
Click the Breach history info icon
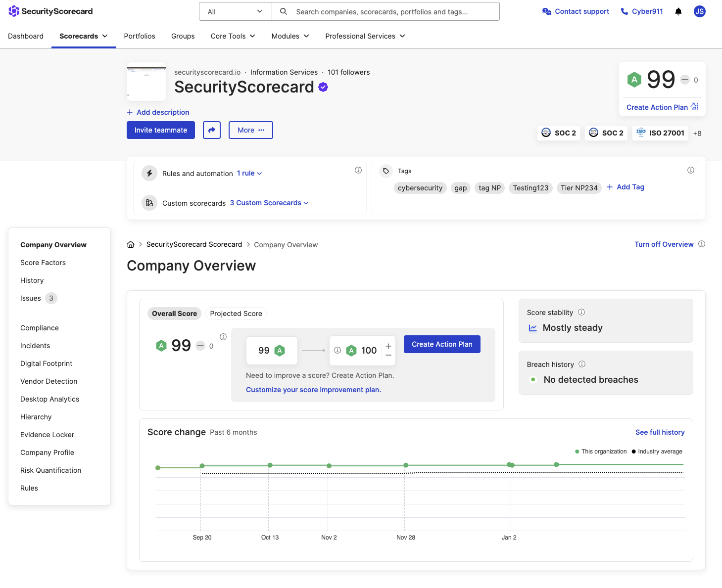(x=582, y=364)
